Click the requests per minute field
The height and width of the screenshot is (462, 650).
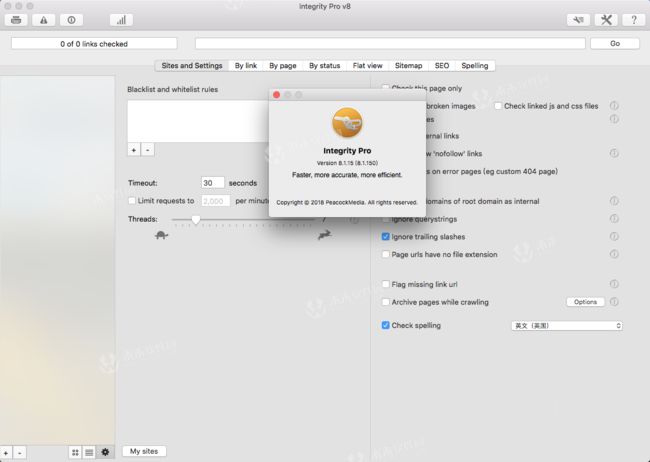(x=216, y=201)
